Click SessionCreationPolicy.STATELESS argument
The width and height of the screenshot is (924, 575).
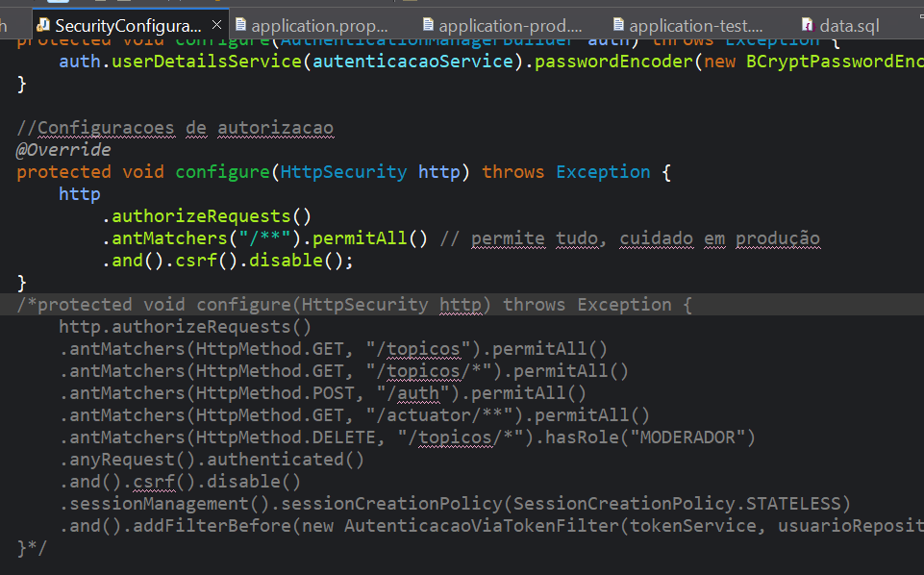[x=677, y=504]
